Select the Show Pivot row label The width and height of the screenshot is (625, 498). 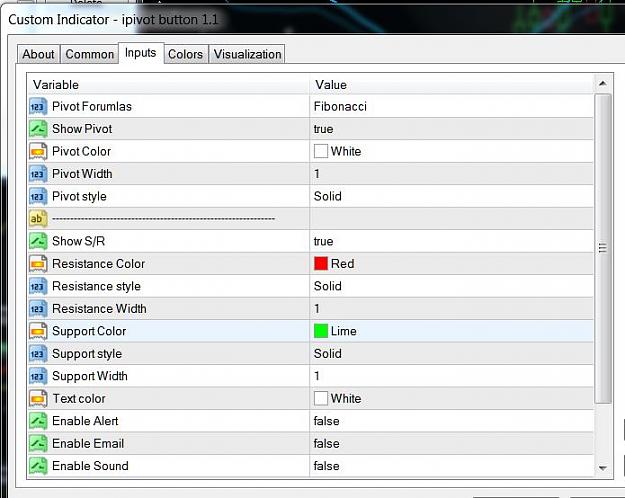click(x=82, y=129)
